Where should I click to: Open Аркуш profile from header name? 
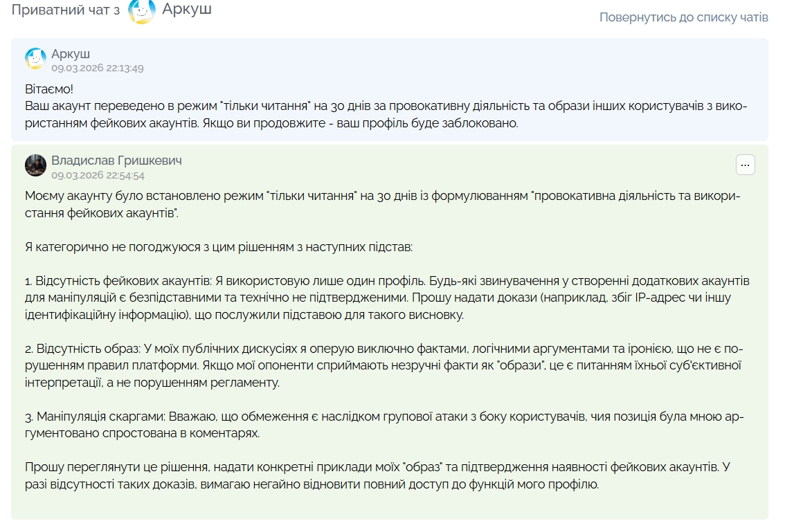pyautogui.click(x=187, y=10)
